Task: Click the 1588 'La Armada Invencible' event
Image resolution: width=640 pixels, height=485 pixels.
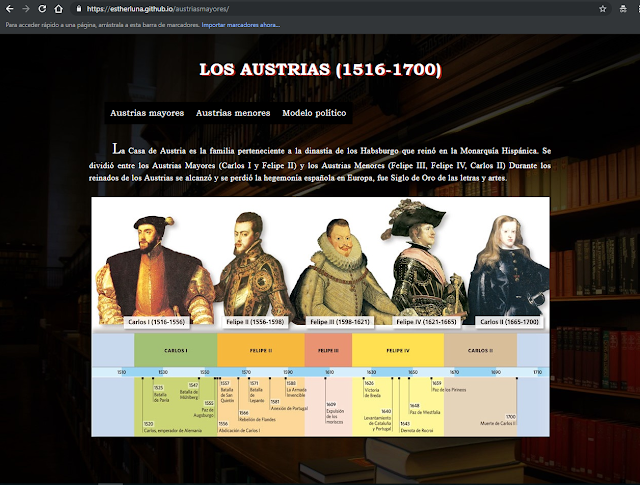Action: click(x=296, y=389)
